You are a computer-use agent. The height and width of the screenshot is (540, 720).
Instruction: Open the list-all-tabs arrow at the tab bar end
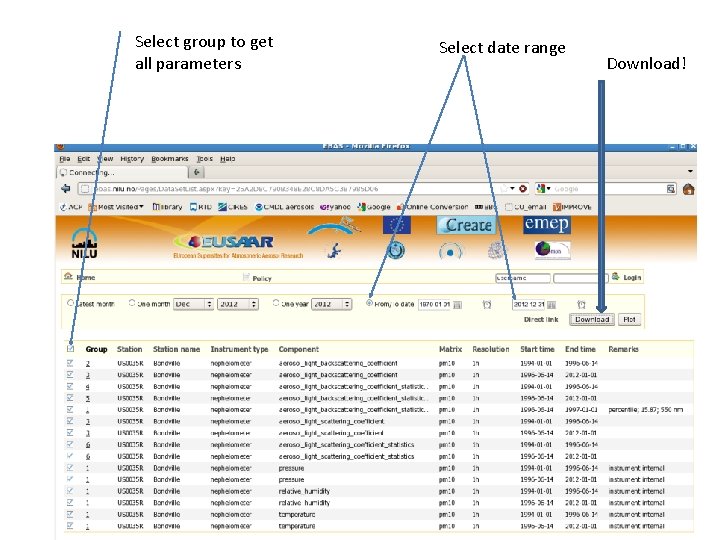click(690, 171)
